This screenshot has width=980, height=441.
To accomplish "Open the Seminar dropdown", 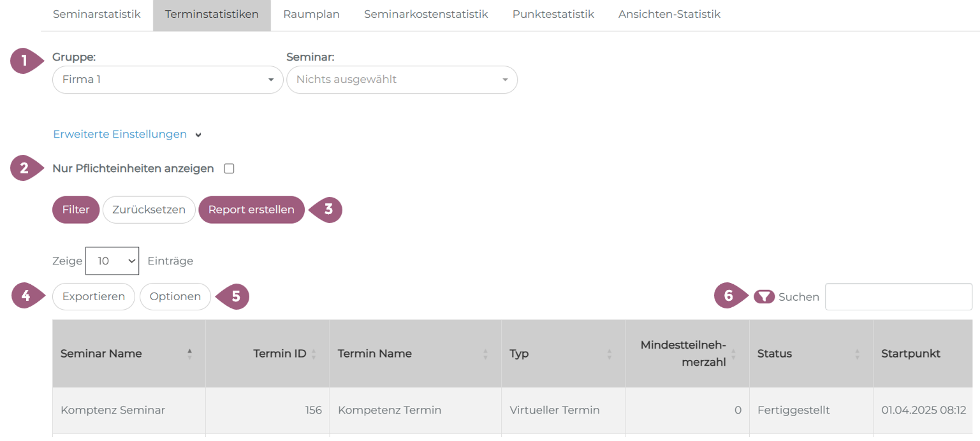I will pos(402,80).
